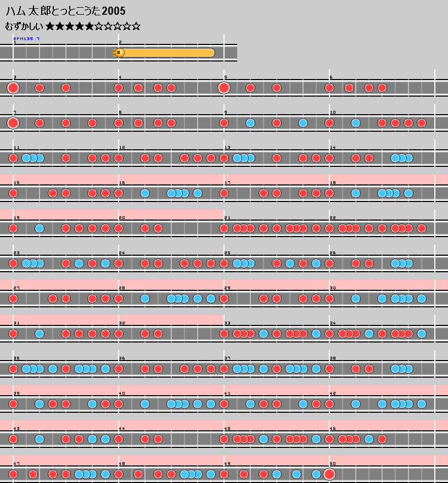Click the first blue note in measure 16
The image size is (448, 483).
[x=145, y=193]
